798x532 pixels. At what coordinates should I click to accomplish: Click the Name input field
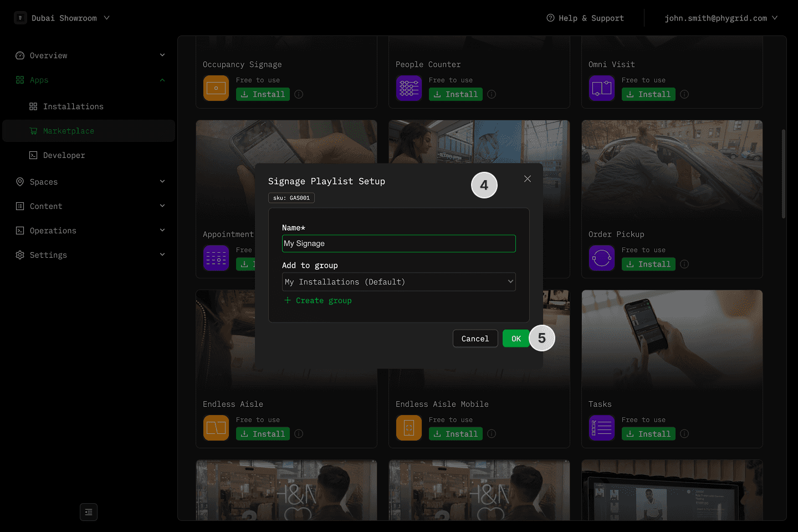[399, 244]
